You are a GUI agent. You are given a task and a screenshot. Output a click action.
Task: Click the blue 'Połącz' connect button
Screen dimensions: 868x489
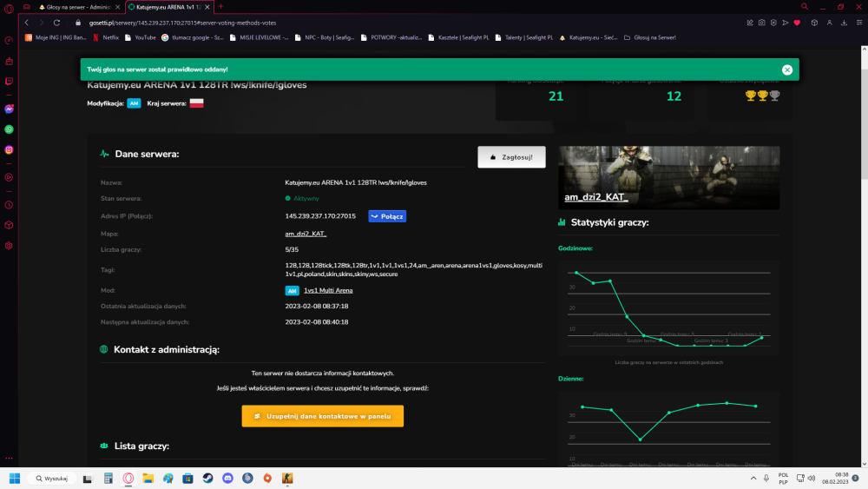point(387,216)
